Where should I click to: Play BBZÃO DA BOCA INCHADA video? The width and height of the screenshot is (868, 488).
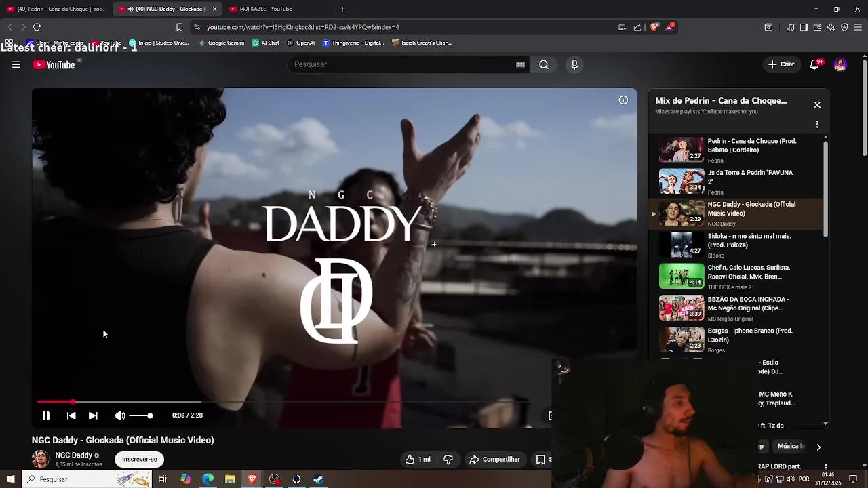coord(736,308)
